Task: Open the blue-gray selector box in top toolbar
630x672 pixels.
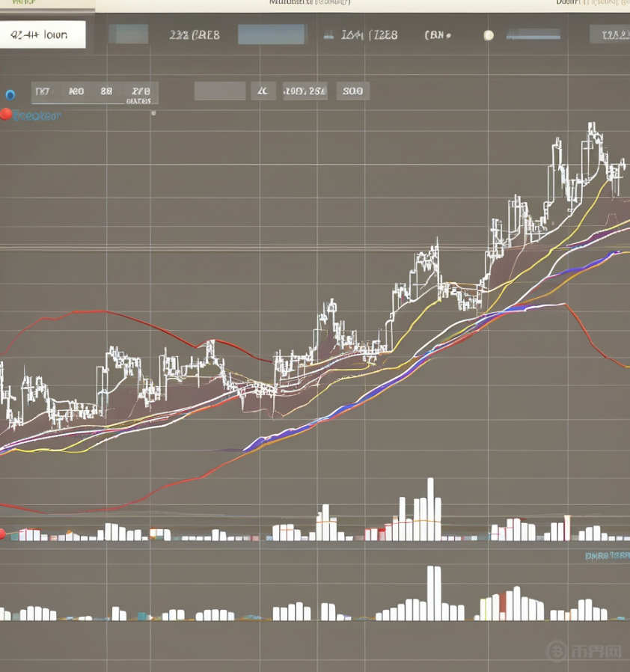Action: pyautogui.click(x=272, y=34)
